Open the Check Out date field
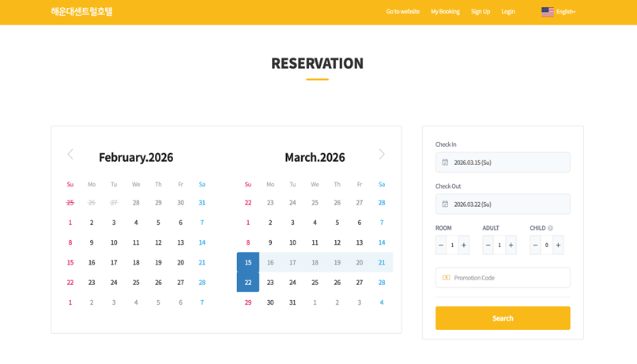 click(503, 205)
